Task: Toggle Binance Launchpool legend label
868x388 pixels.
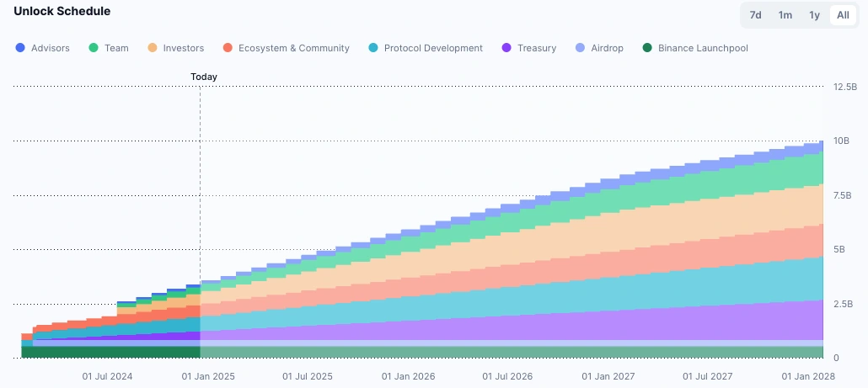Action: (x=703, y=48)
